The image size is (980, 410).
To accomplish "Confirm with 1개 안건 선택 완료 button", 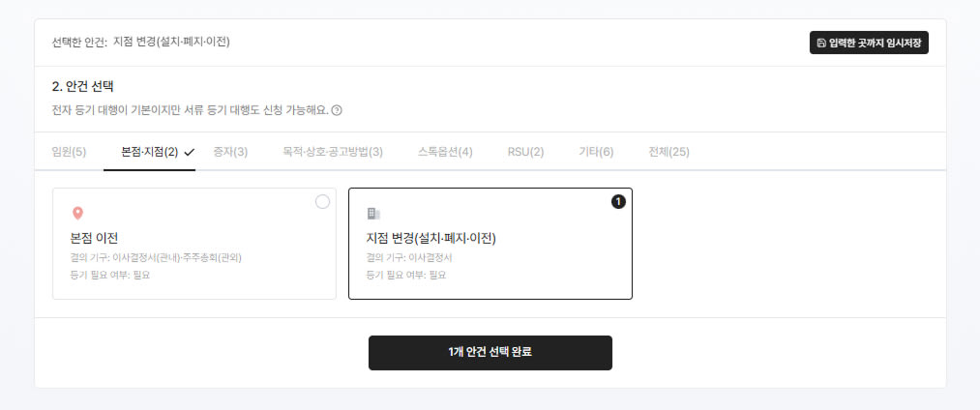I will pos(490,353).
